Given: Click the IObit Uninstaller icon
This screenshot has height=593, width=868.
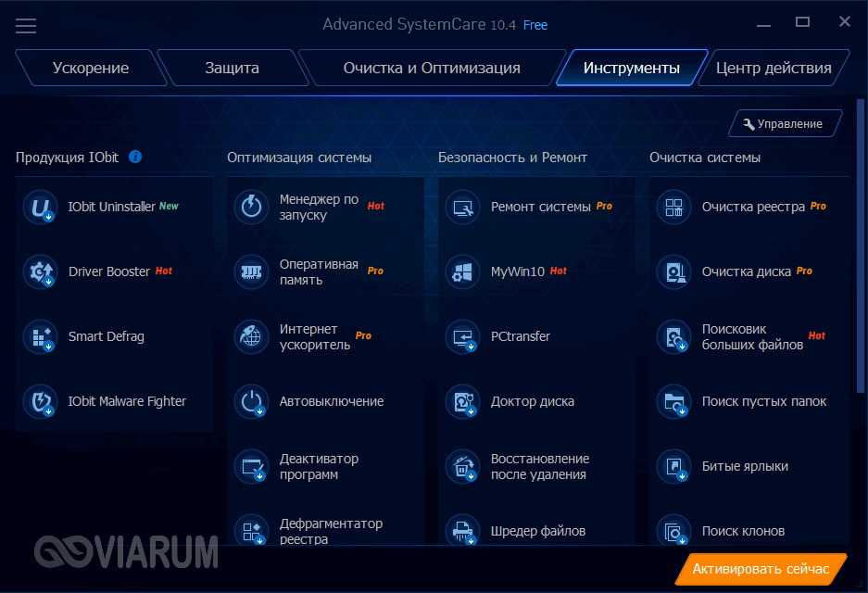Looking at the screenshot, I should click(x=41, y=207).
